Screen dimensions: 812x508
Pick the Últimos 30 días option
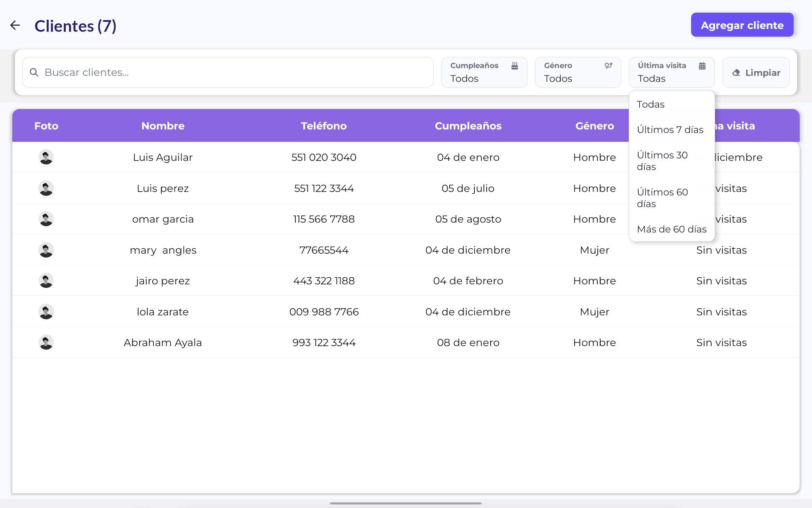(662, 161)
